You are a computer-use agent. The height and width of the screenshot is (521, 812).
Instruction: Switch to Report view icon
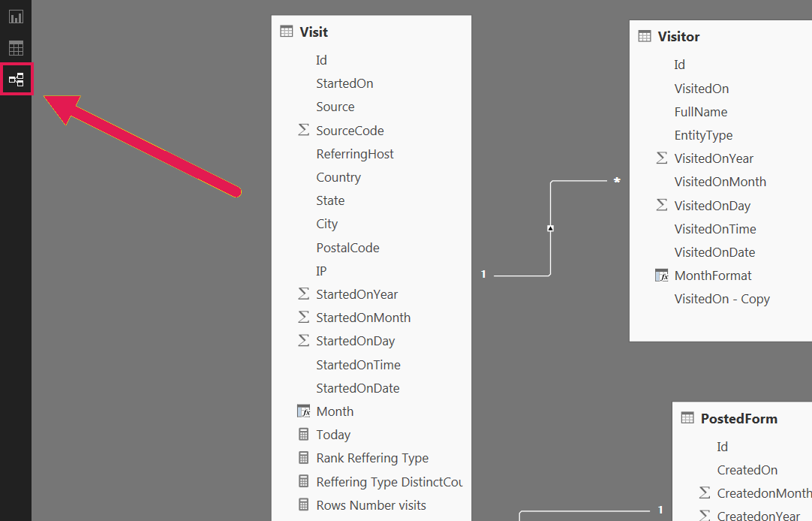pos(16,17)
